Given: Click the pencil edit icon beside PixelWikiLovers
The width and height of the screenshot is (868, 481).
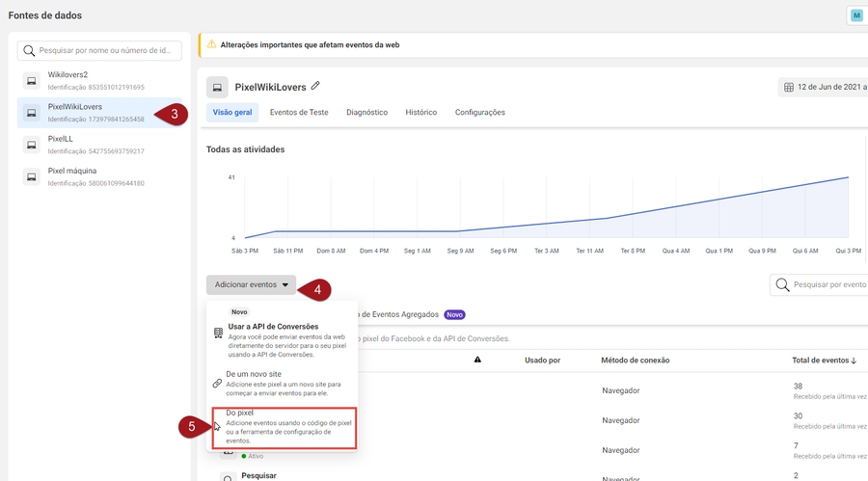Looking at the screenshot, I should (x=315, y=86).
